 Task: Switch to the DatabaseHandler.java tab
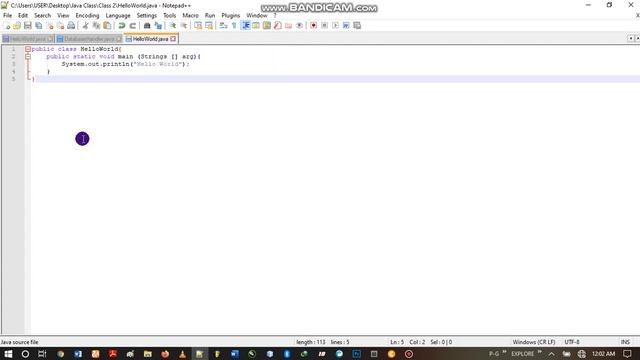tap(89, 39)
